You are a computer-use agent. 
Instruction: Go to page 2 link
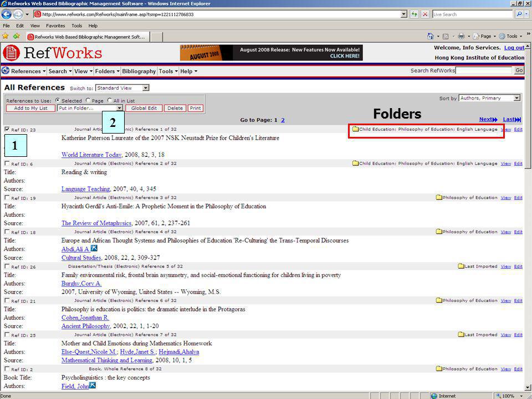click(283, 120)
